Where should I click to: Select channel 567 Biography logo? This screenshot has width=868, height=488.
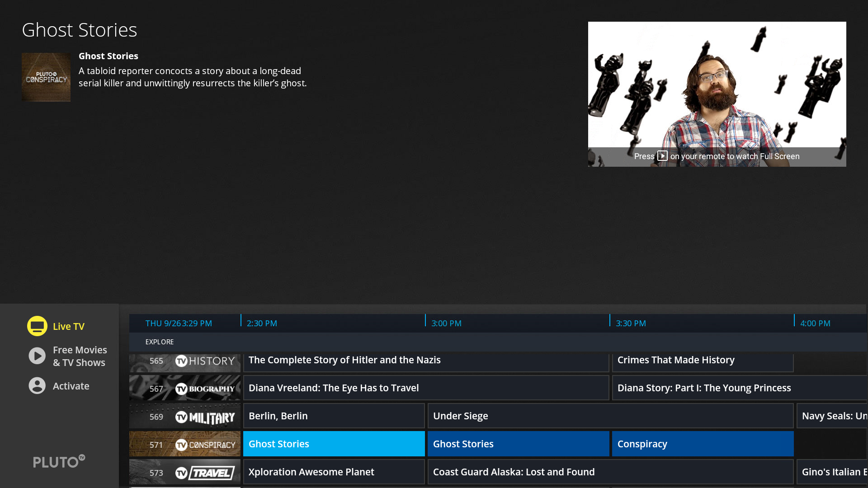(x=205, y=389)
